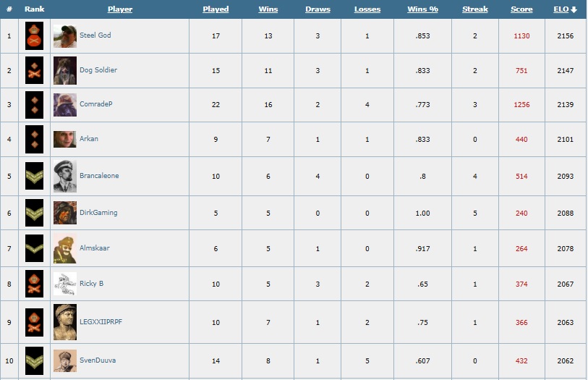
Task: Click Brancaleone's chevron rank icon
Action: tap(34, 176)
